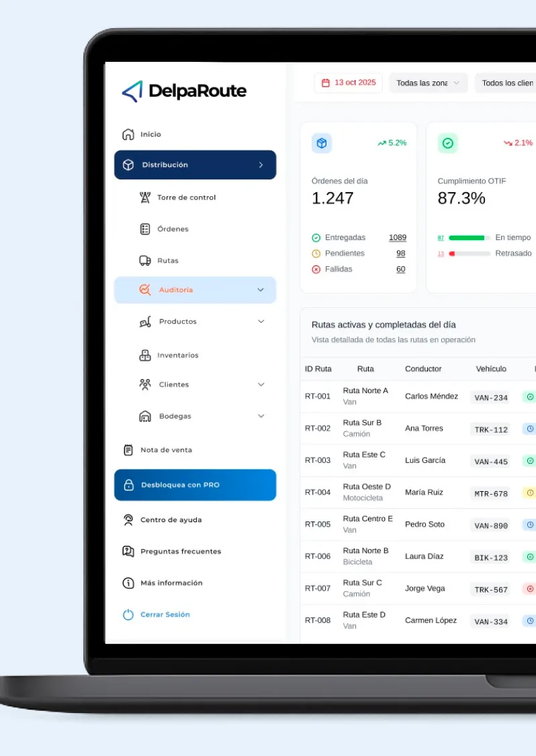
Task: Click the Centro de ayuda headset icon
Action: (x=128, y=519)
